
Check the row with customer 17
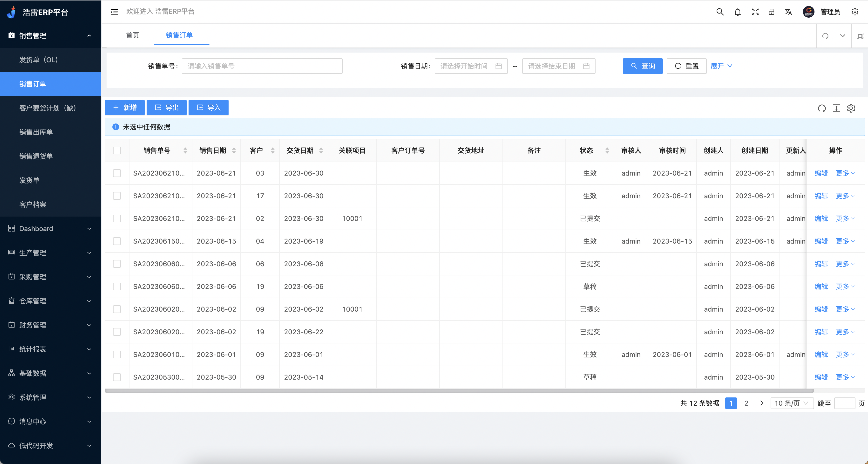(117, 196)
